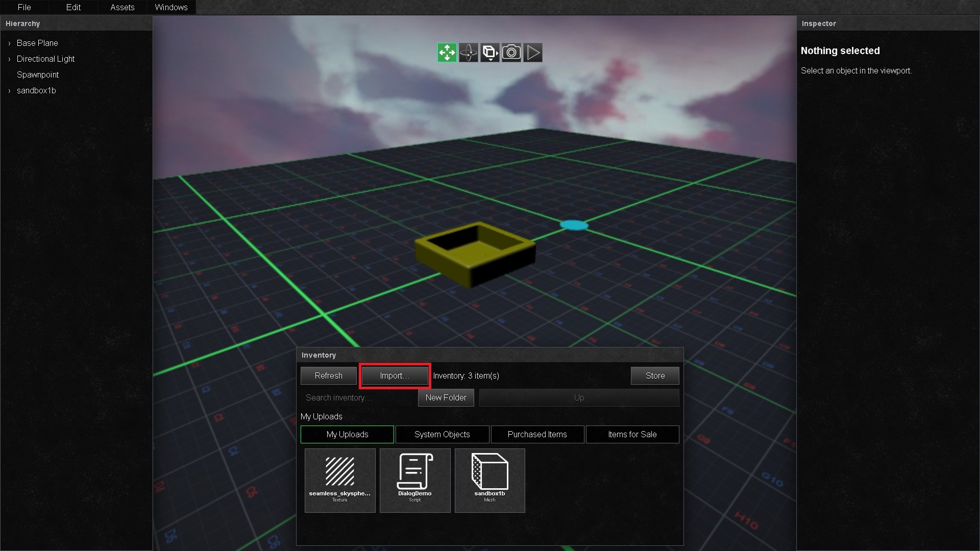980x551 pixels.
Task: Click the Refresh inventory button
Action: point(329,375)
